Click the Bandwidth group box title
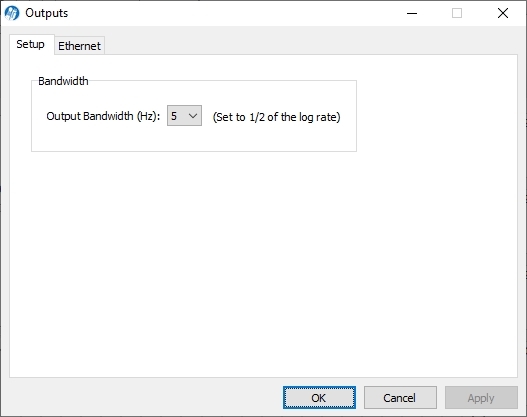The image size is (527, 417). 63,81
